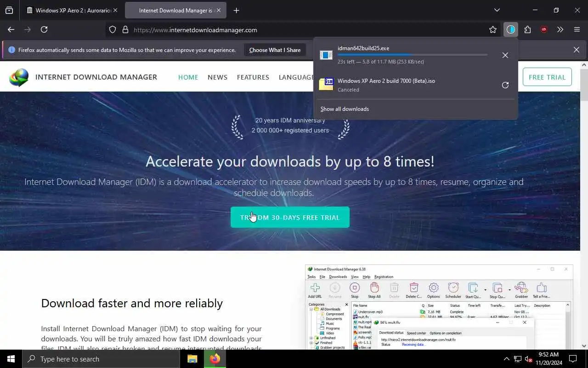Open FEATURES in site navigation
The height and width of the screenshot is (368, 588).
coord(253,77)
